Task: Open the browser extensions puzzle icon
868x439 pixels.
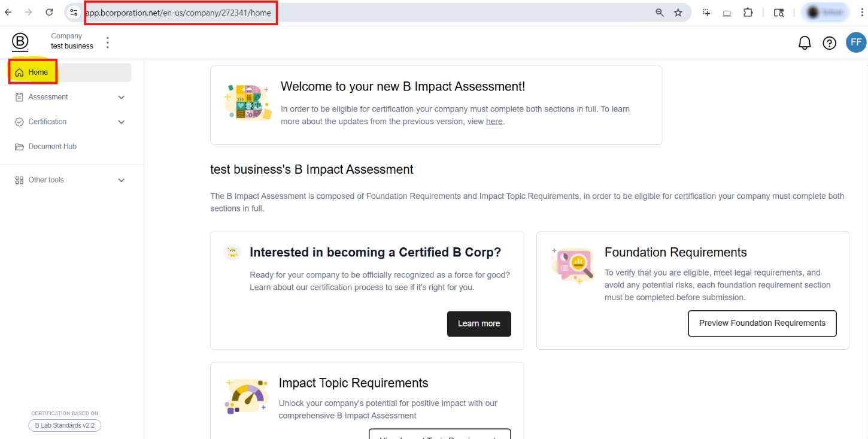Action: (748, 12)
